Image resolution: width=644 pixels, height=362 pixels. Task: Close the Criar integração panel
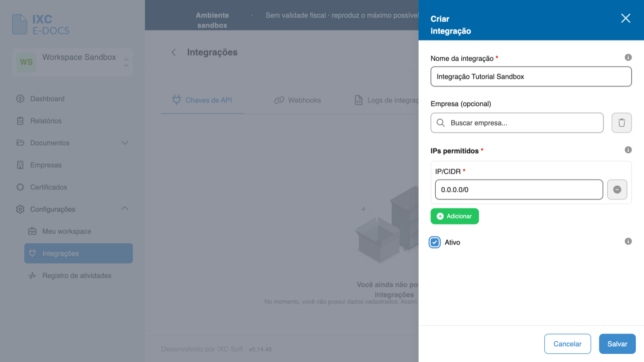[x=626, y=18]
